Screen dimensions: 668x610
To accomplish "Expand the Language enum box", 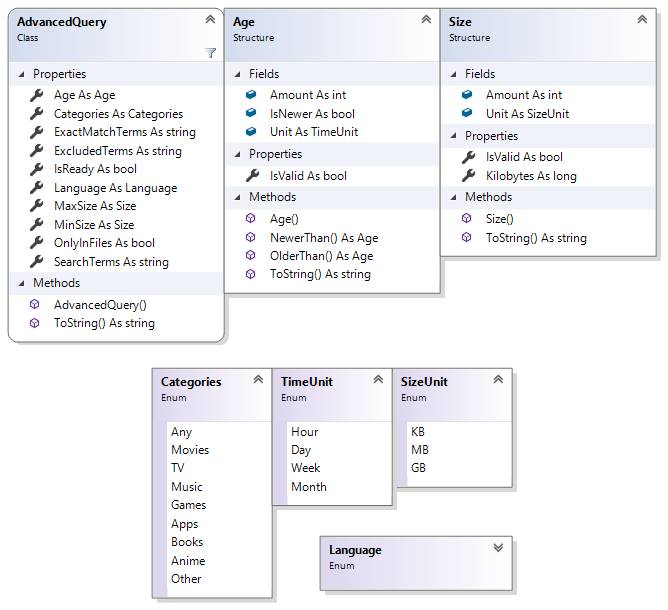I will [497, 547].
